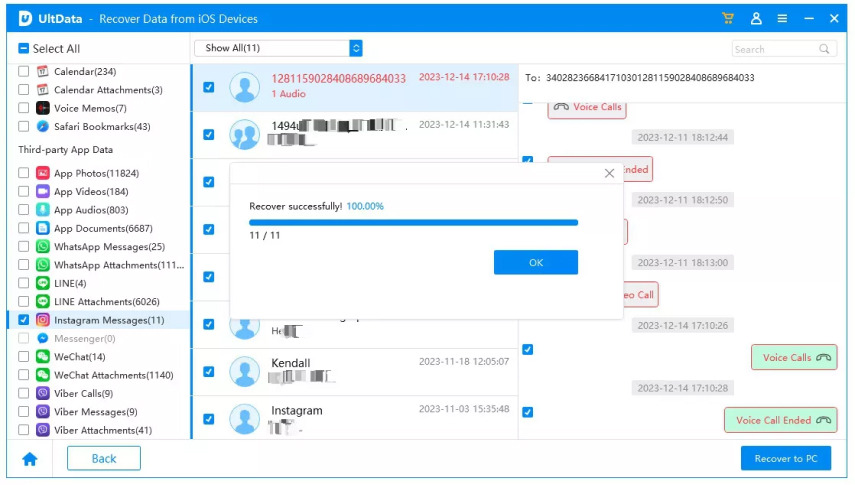Click the App Videos icon
This screenshot has width=855, height=485.
coord(43,191)
